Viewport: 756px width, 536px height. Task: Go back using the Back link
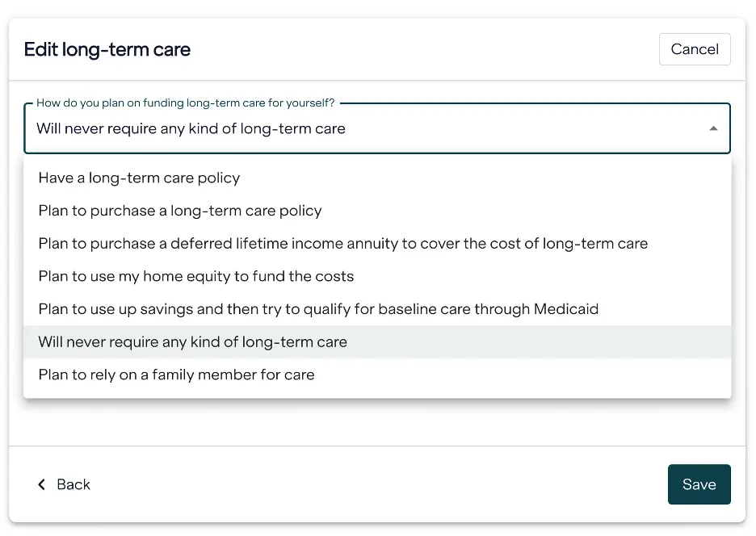coord(64,484)
